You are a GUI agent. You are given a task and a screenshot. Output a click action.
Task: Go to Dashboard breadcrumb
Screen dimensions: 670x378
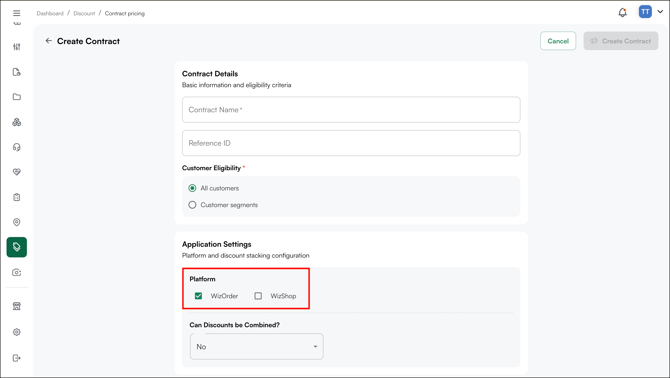50,13
